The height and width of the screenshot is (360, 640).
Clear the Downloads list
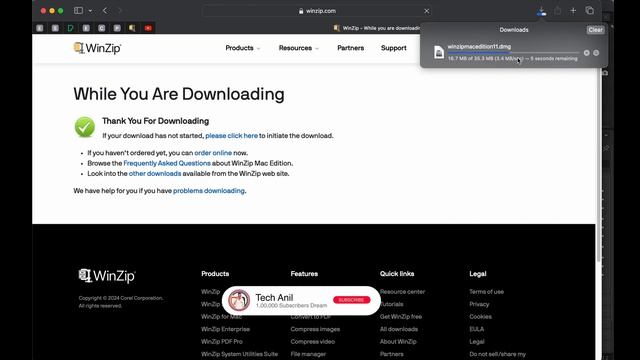(x=595, y=30)
